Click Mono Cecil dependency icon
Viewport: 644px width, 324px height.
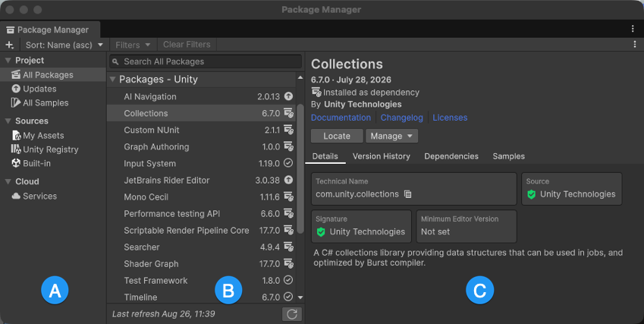tap(289, 197)
